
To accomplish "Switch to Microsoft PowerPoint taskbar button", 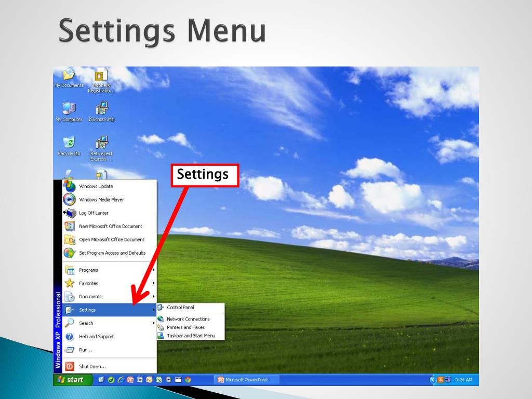I will point(247,380).
